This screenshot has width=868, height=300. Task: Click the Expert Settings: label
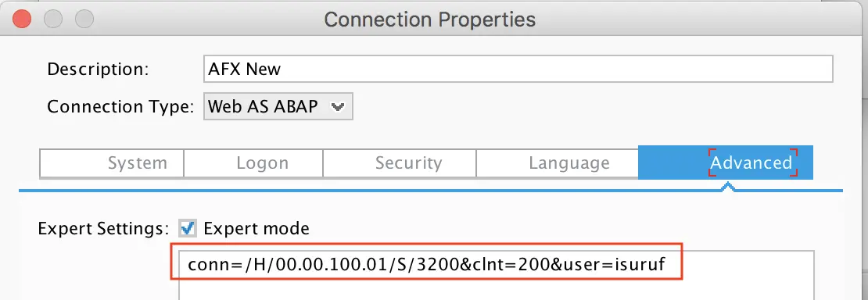[x=103, y=228]
